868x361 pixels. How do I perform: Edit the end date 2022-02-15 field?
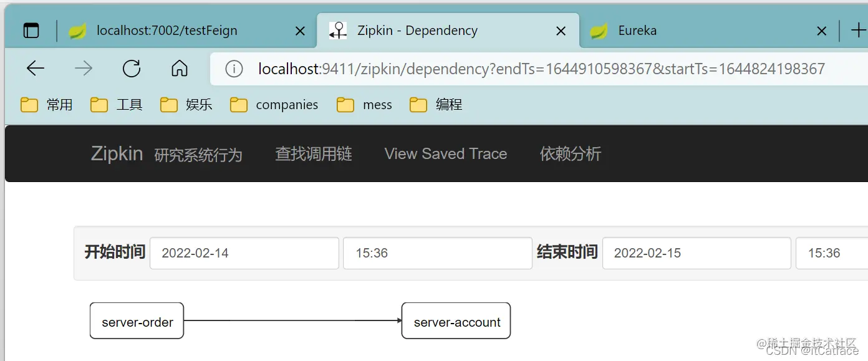(x=697, y=253)
